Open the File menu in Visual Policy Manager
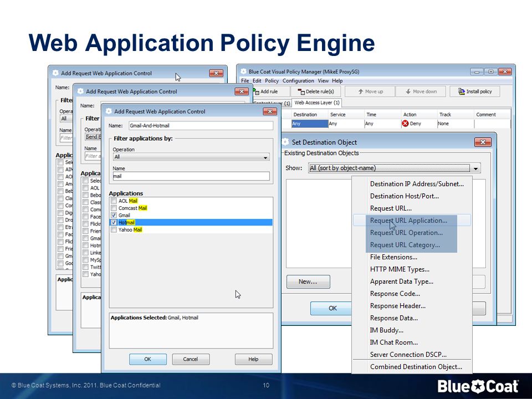 click(245, 81)
